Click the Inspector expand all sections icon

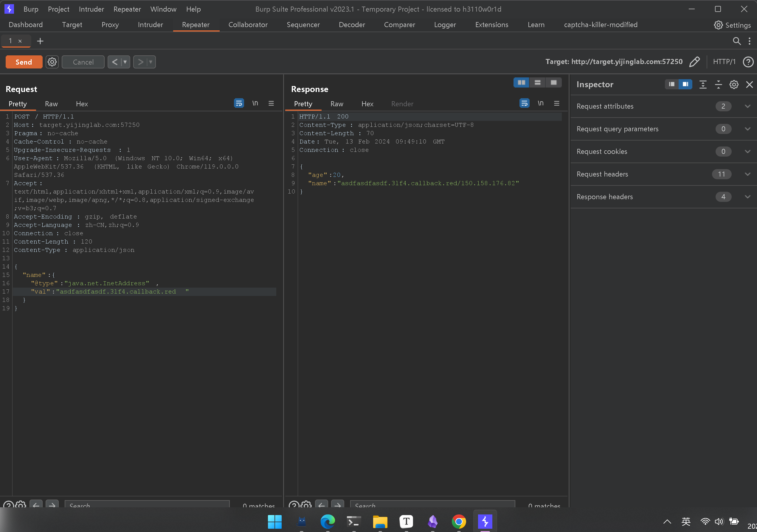[x=702, y=85]
